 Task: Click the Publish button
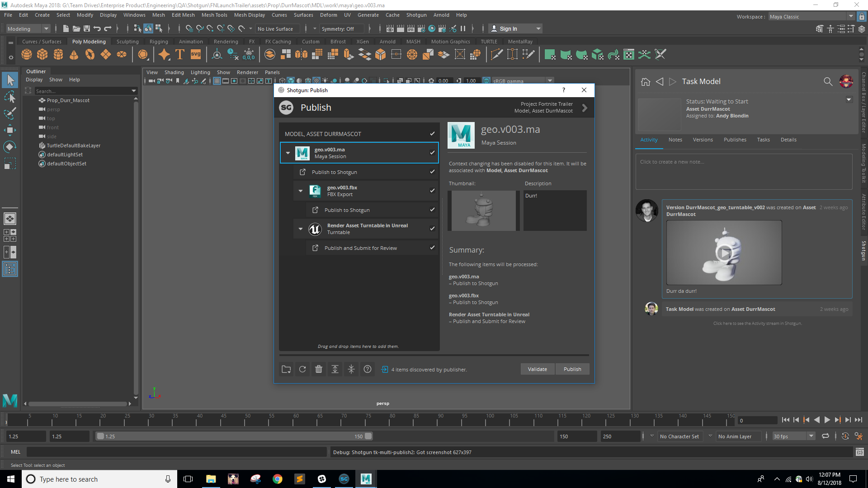click(572, 369)
